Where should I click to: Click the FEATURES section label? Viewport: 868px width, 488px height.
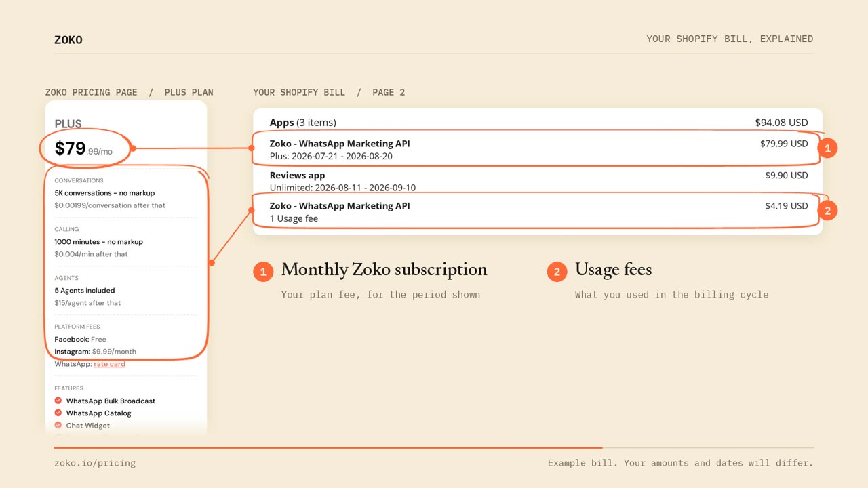click(x=68, y=388)
